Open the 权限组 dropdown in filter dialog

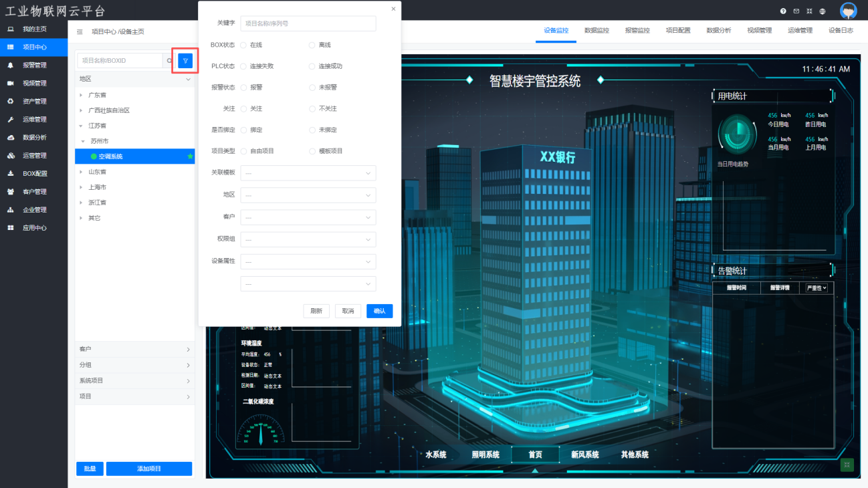click(x=308, y=239)
